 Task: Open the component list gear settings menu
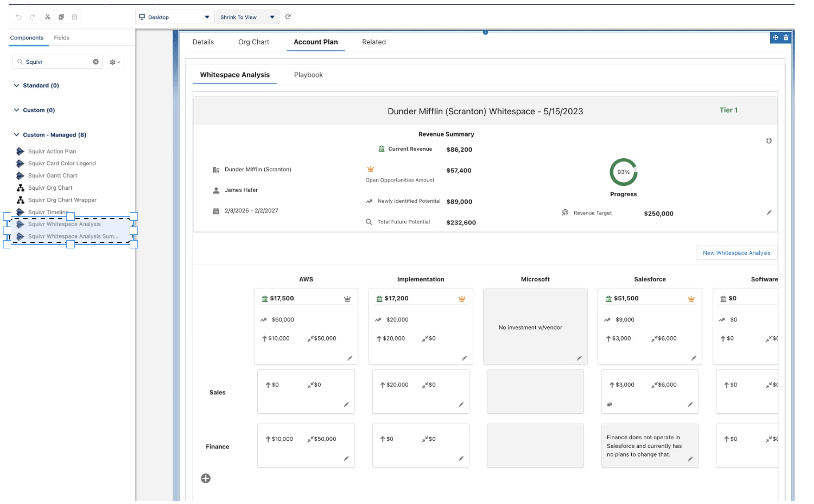pyautogui.click(x=115, y=62)
